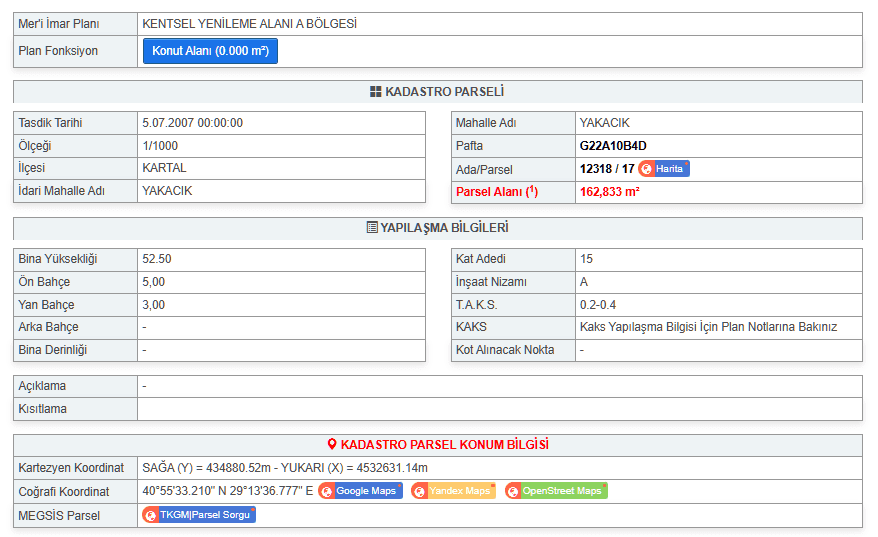The image size is (878, 537).
Task: Click the Konut Alanı plan function button
Action: pos(210,51)
